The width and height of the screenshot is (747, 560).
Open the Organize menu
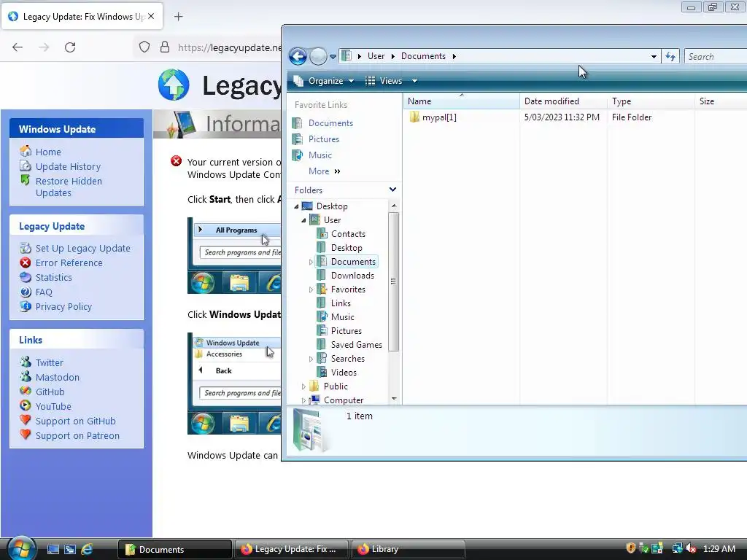pyautogui.click(x=324, y=81)
